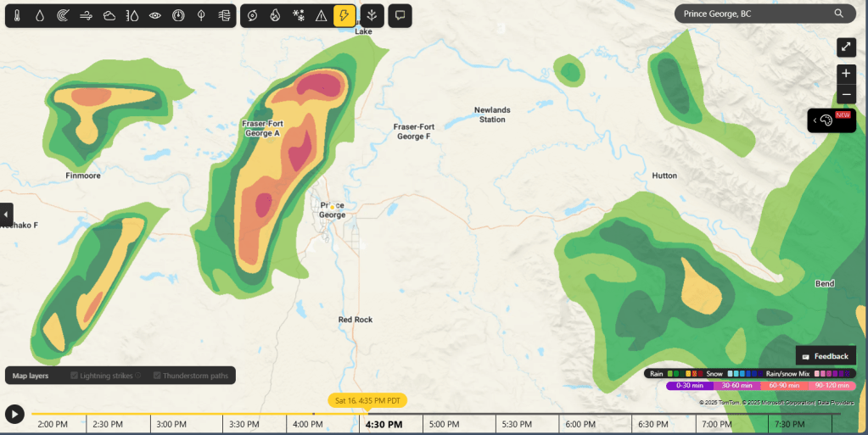Toggle the Lightning strikes checkbox
This screenshot has width=868, height=435.
tap(75, 376)
